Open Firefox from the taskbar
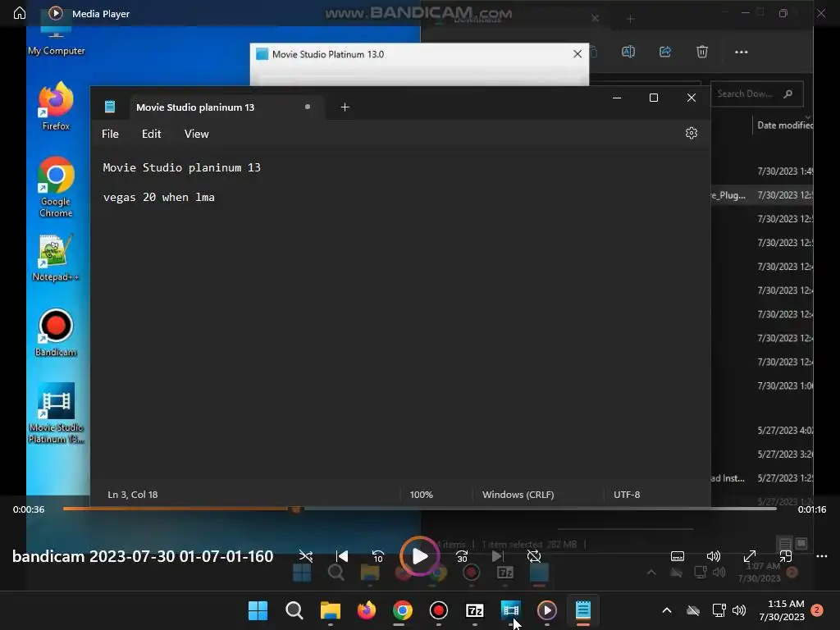840x630 pixels. (367, 610)
